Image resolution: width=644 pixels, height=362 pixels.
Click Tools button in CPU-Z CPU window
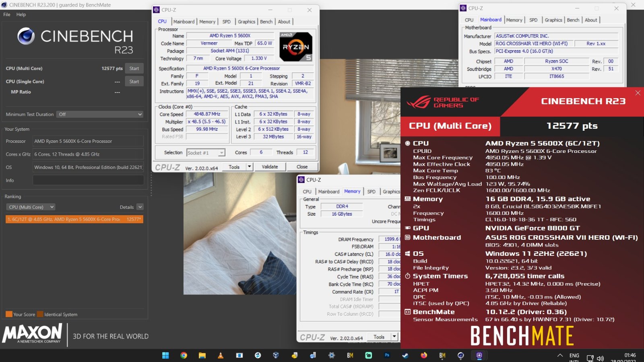pyautogui.click(x=234, y=167)
